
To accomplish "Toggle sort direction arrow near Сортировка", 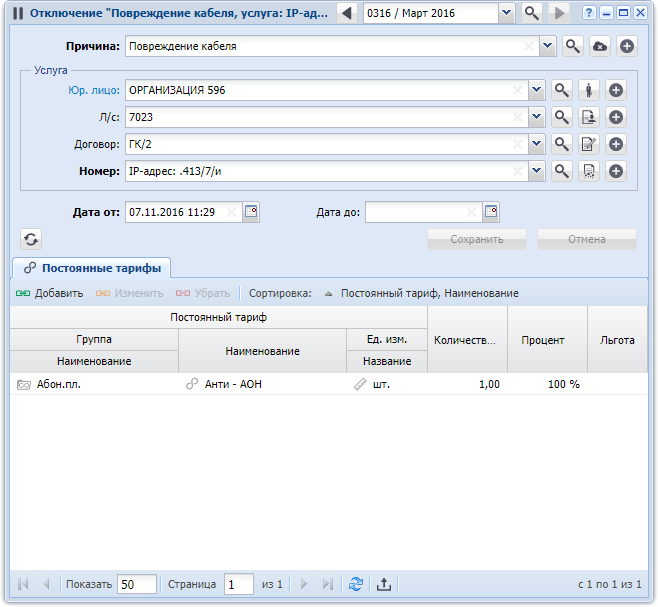I will coord(328,294).
